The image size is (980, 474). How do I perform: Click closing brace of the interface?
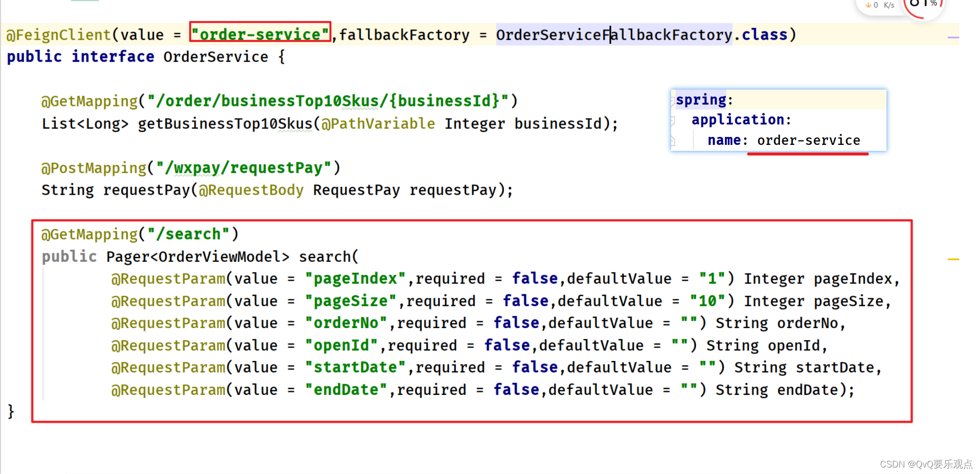11,412
